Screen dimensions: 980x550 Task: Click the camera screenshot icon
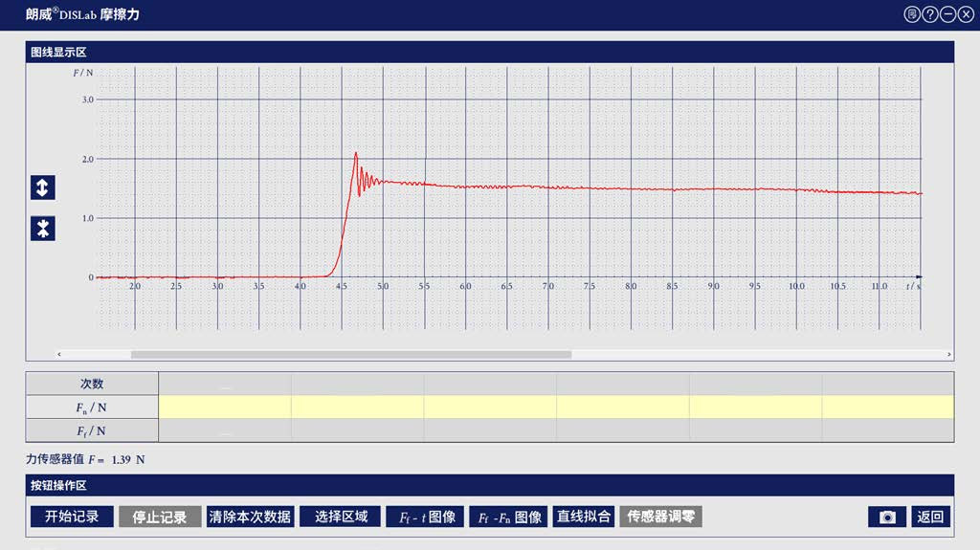point(887,517)
